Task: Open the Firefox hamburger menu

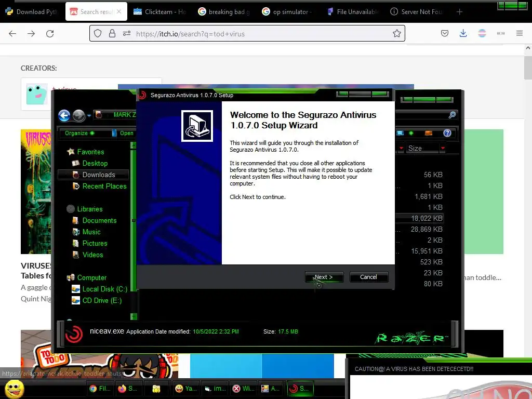Action: [x=519, y=33]
